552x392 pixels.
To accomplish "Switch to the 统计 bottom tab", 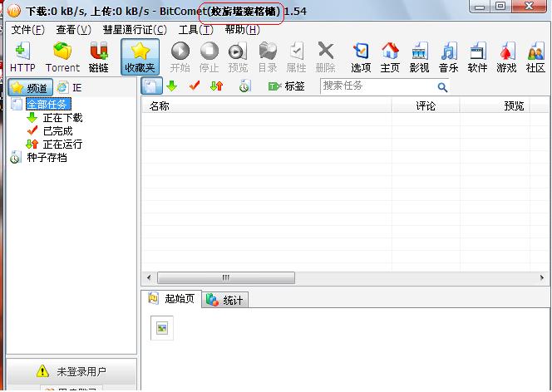I will point(225,300).
